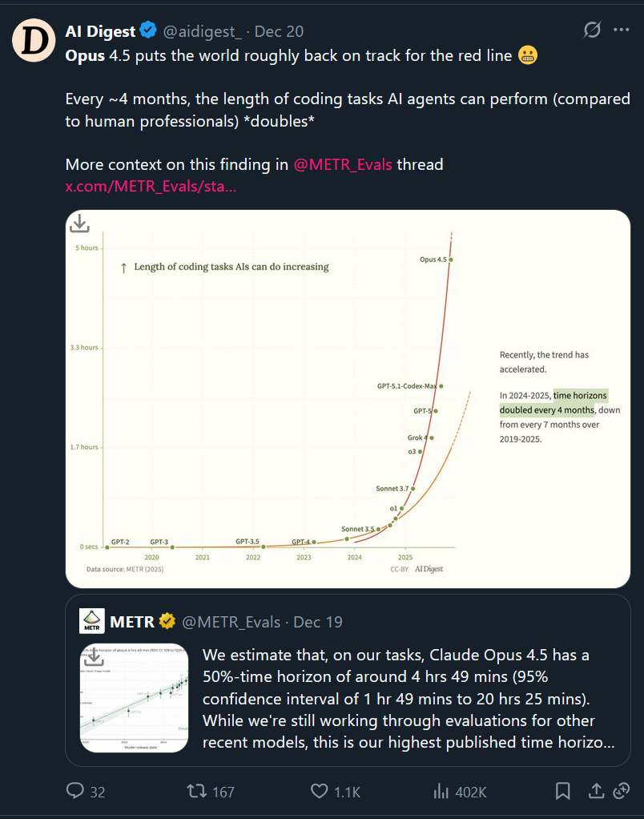Like the post with the heart icon
The image size is (644, 819).
pyautogui.click(x=320, y=791)
